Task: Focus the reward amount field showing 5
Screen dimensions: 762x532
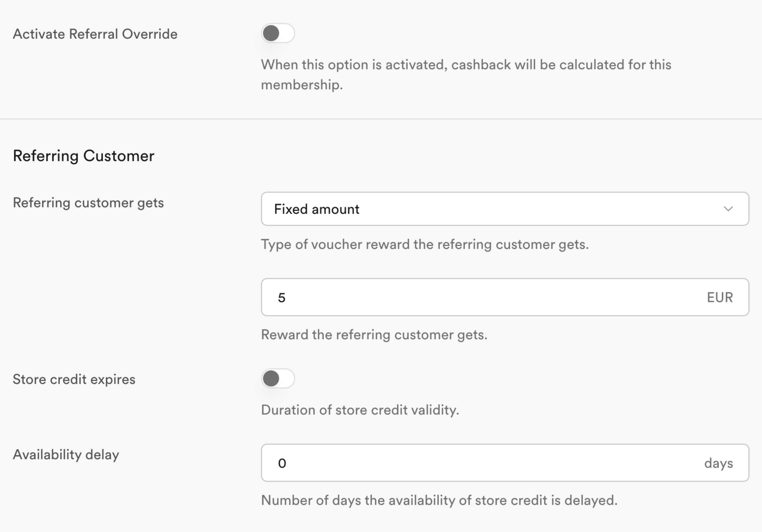Action: (505, 297)
